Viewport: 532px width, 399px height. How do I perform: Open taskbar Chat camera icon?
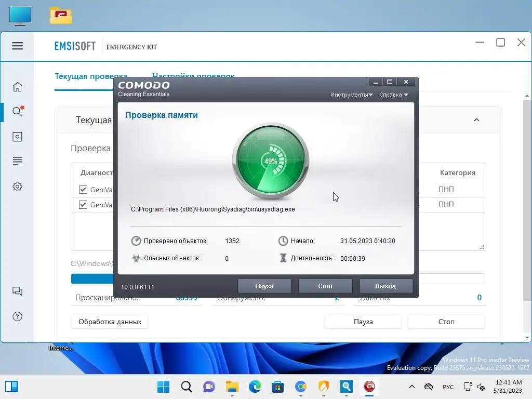209,387
